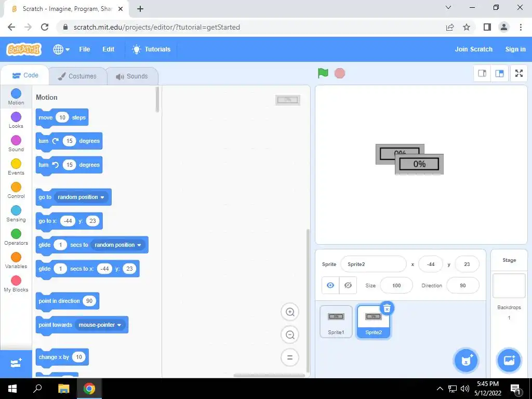Select the Sensing block category

tap(16, 214)
